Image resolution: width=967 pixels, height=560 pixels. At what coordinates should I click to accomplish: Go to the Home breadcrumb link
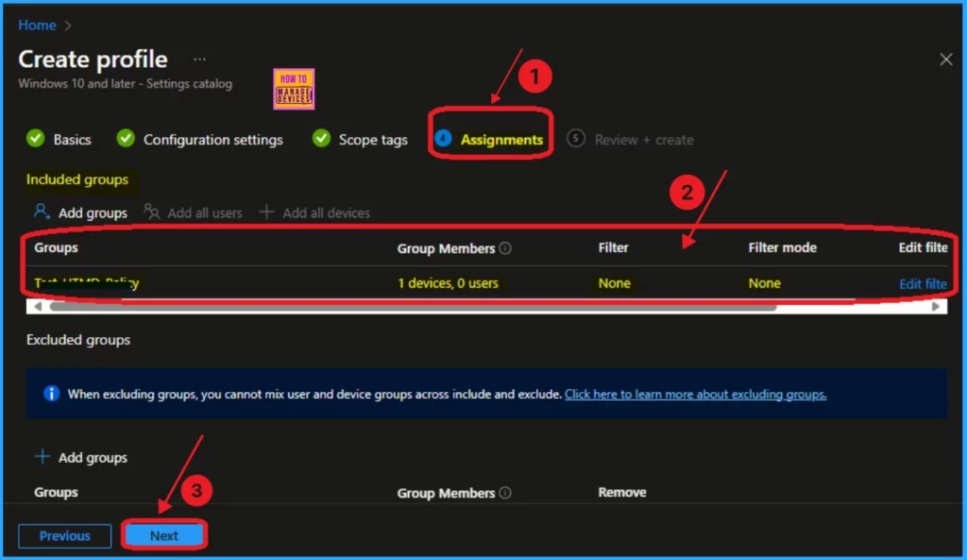(x=37, y=25)
